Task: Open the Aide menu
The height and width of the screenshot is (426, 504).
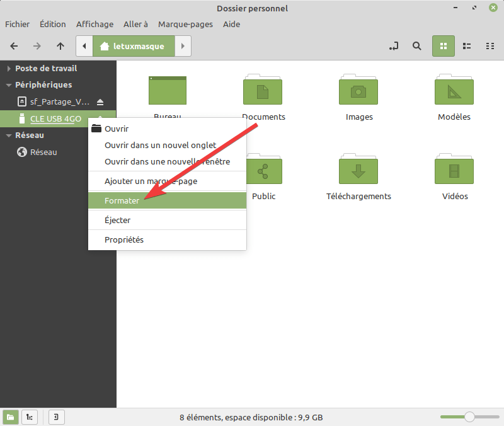Action: point(231,25)
